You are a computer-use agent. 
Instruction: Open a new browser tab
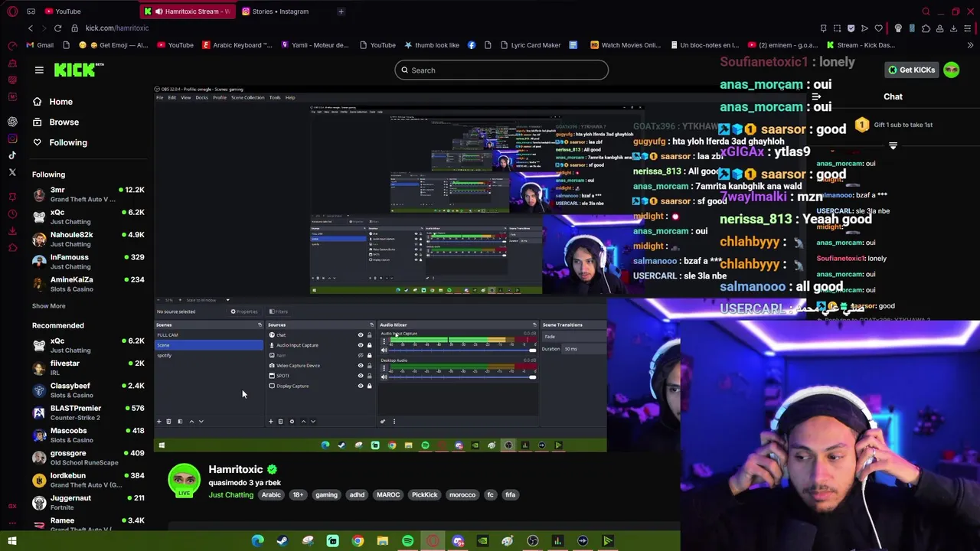point(341,11)
